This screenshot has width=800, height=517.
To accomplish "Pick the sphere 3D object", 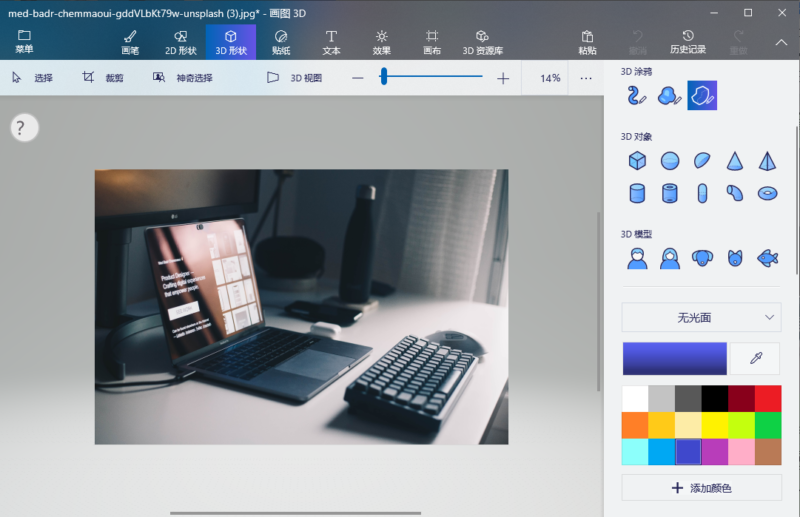I will [x=670, y=161].
